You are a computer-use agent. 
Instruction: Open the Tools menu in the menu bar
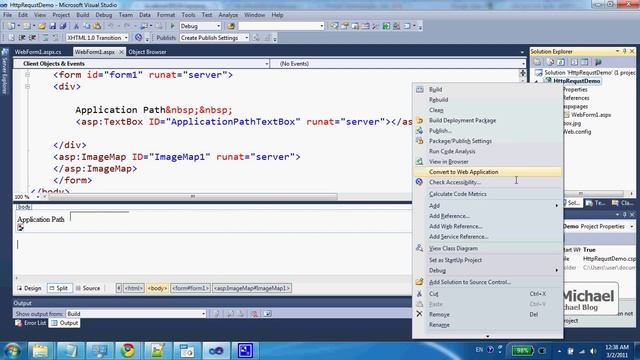click(x=188, y=15)
